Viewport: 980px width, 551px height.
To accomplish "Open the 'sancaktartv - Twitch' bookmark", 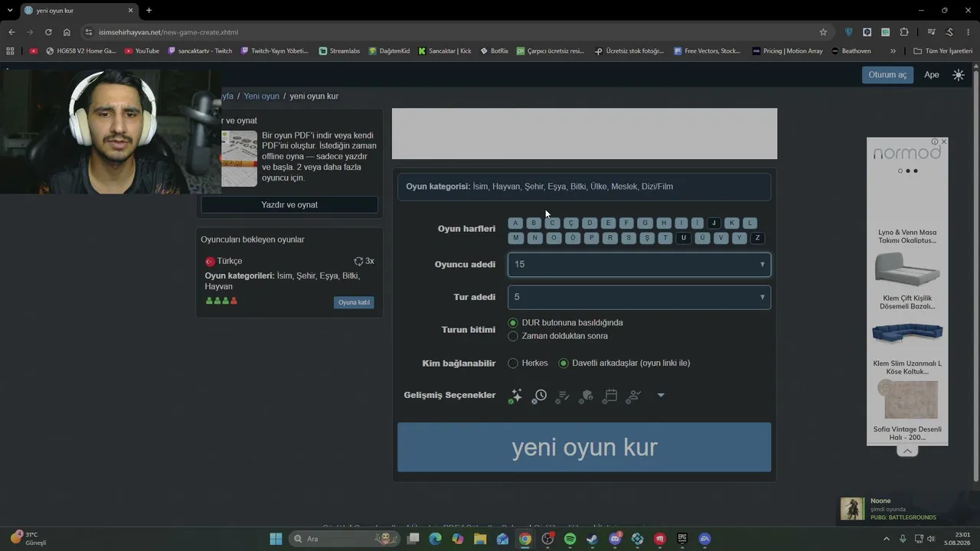I will coord(199,51).
